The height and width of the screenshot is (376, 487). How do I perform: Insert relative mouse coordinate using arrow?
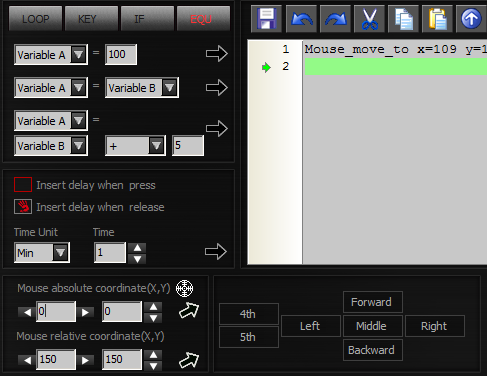[189, 360]
